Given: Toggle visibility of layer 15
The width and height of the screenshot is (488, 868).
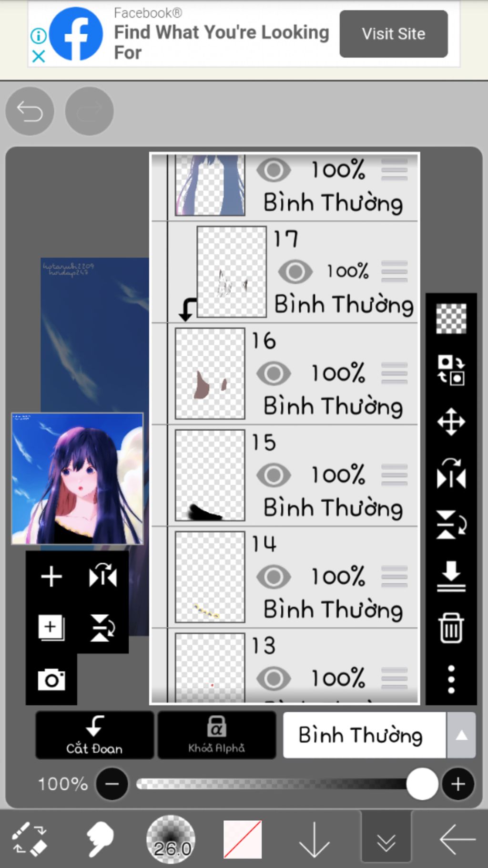Looking at the screenshot, I should point(274,475).
